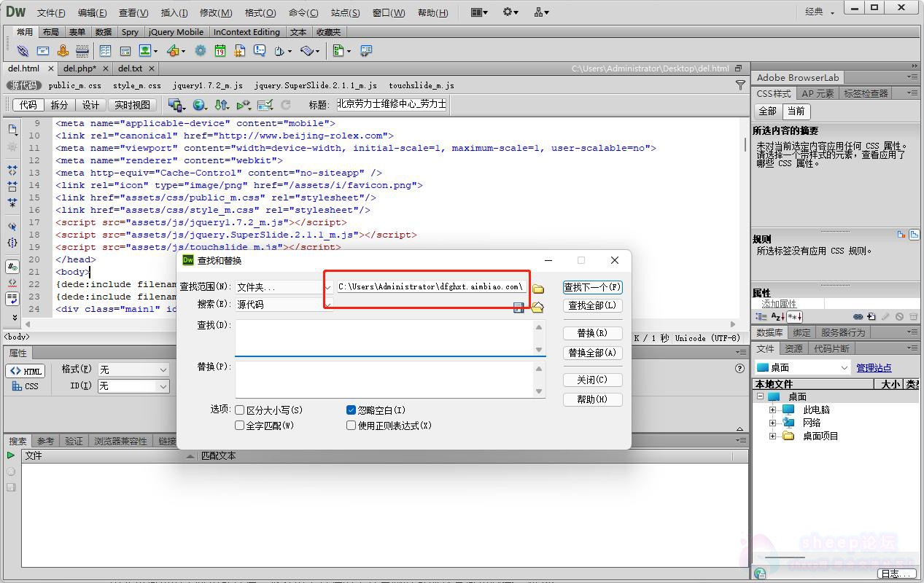This screenshot has width=924, height=583.
Task: Save query disk icon in Find dialog
Action: click(519, 308)
